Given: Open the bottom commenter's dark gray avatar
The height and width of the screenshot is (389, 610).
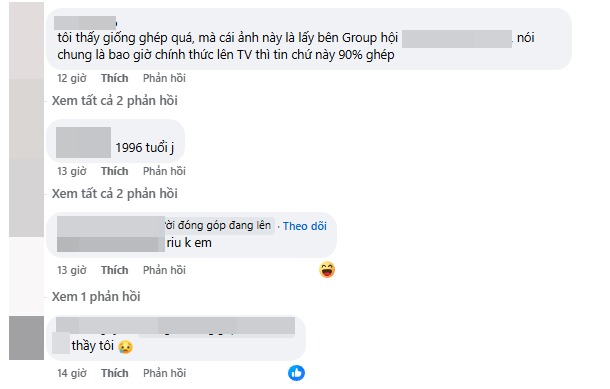Looking at the screenshot, I should (x=26, y=338).
